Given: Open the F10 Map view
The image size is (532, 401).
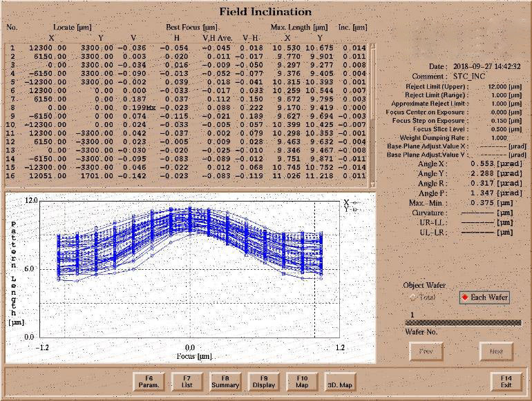Looking at the screenshot, I should 302,382.
